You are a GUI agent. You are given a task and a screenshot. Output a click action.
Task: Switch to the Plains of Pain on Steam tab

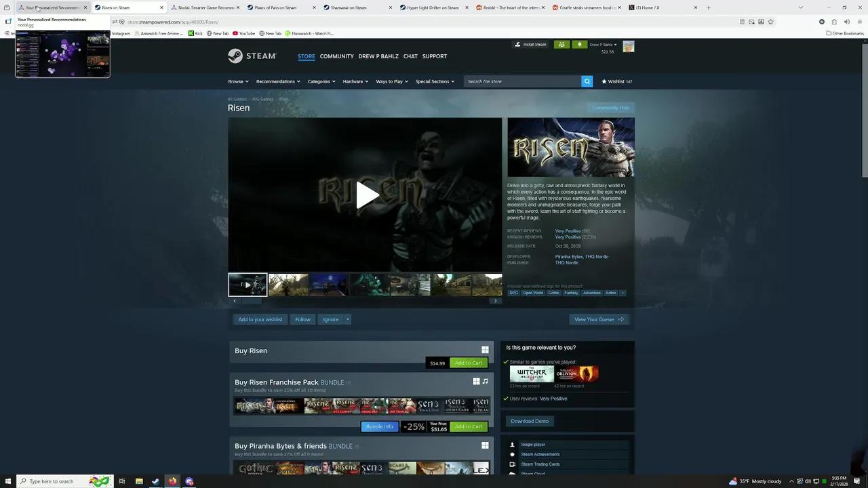(x=277, y=7)
